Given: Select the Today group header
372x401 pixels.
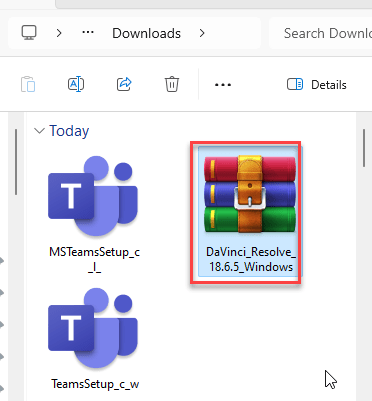Looking at the screenshot, I should (69, 131).
